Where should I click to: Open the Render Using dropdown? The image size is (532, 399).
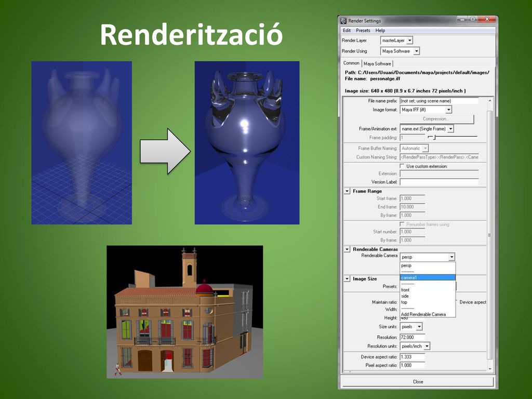[400, 51]
